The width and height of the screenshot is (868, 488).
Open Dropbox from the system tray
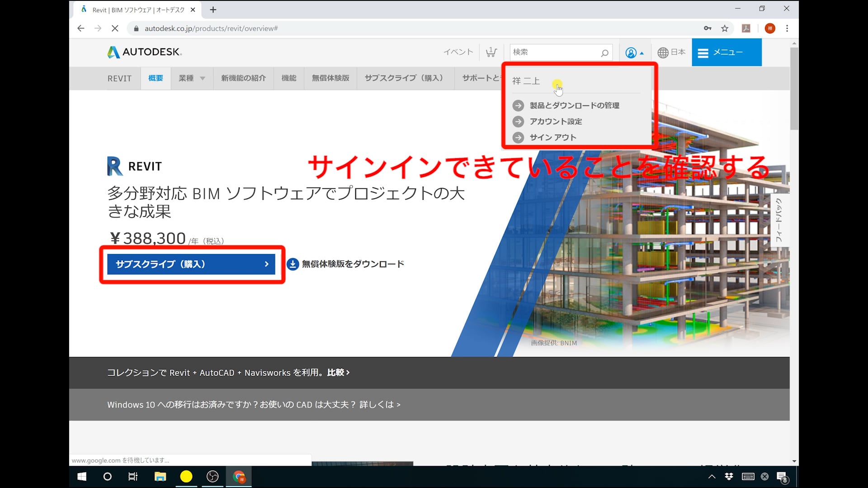click(x=729, y=476)
